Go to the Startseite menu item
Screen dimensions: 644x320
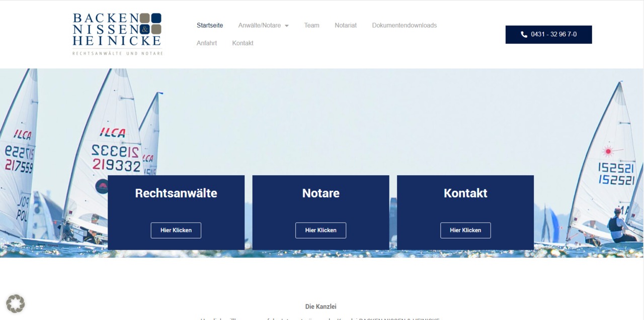(210, 25)
